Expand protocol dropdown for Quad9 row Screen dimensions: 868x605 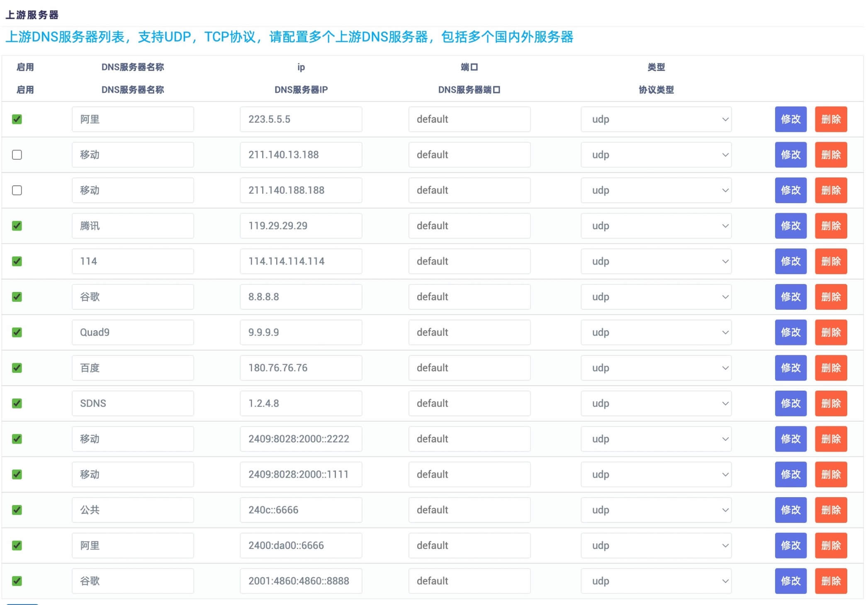(656, 333)
